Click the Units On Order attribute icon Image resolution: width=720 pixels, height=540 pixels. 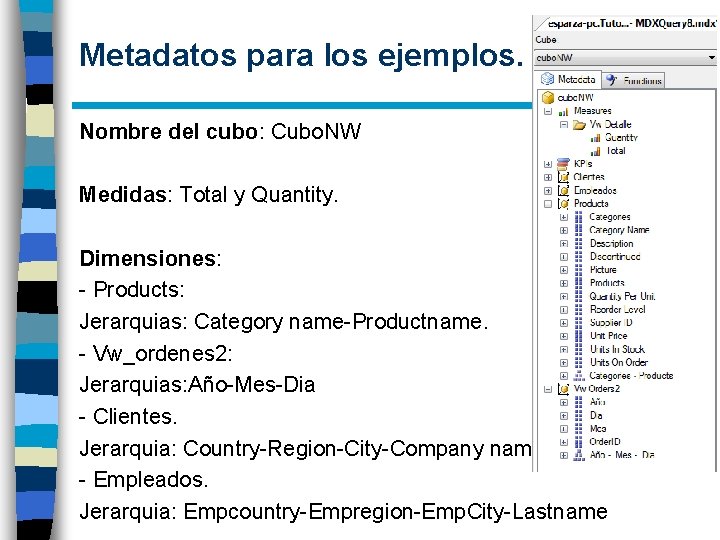pos(579,363)
